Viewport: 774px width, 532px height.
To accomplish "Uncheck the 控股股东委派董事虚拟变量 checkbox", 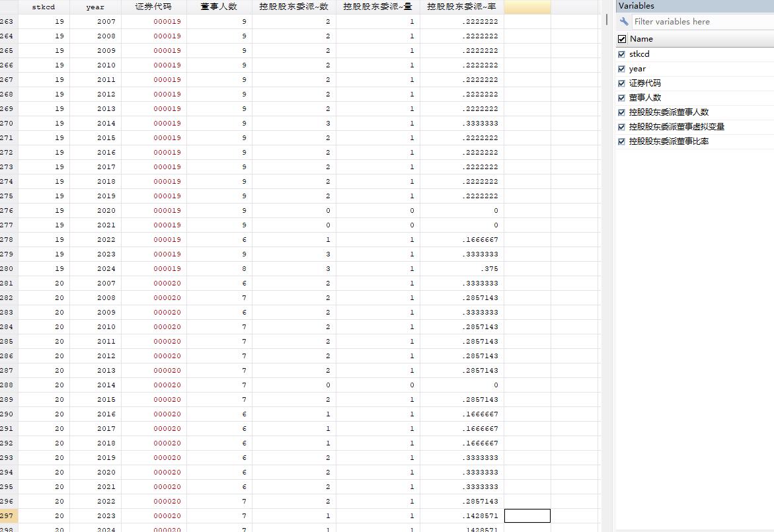I will 621,127.
